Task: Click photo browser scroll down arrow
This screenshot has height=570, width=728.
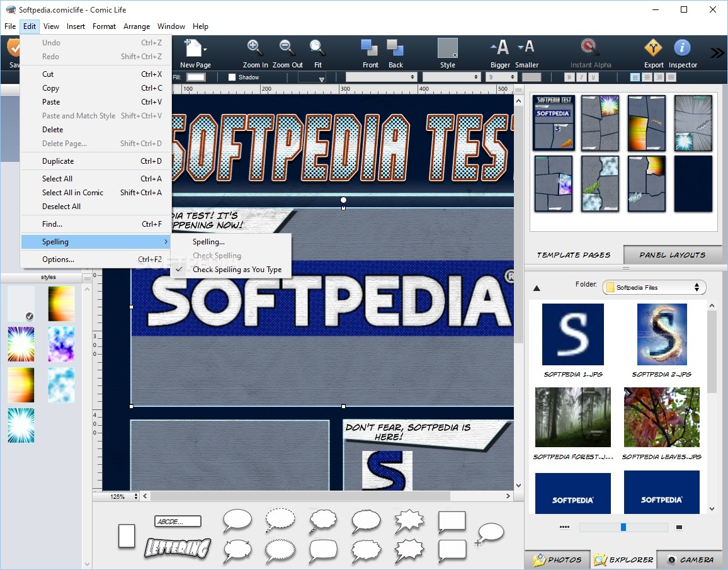Action: point(712,509)
